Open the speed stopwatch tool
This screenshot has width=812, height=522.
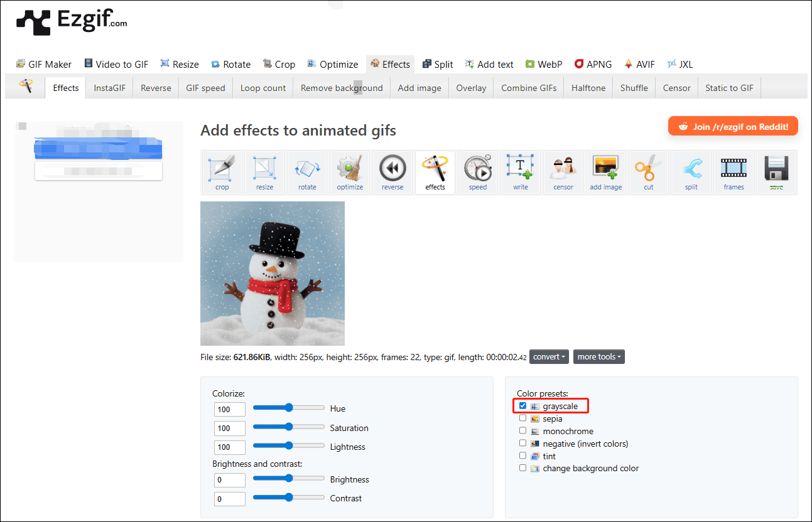tap(478, 173)
